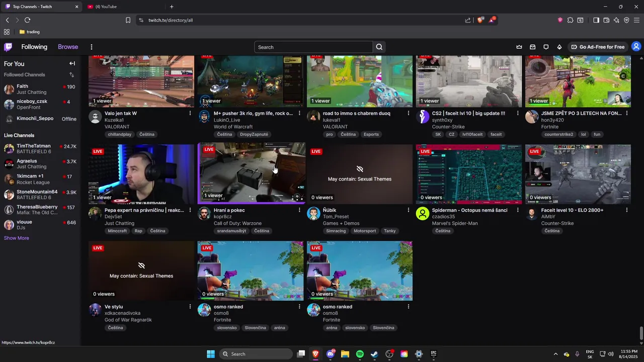Click the Twitch search input field

(313, 47)
